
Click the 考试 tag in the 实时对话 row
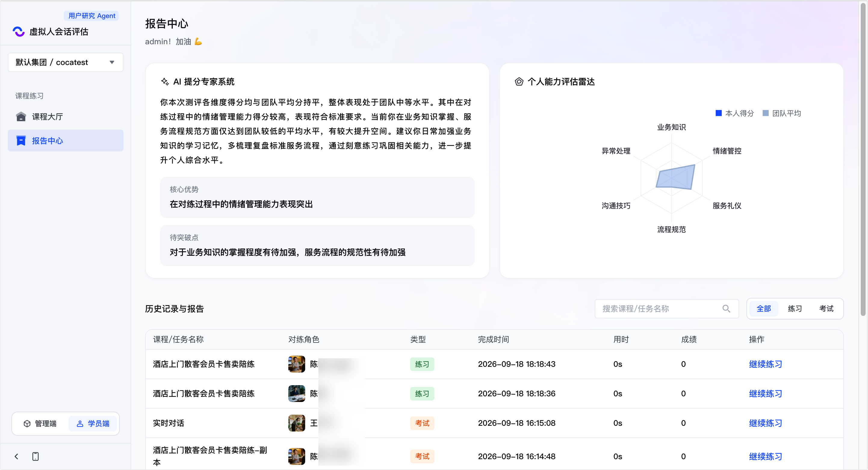[422, 423]
